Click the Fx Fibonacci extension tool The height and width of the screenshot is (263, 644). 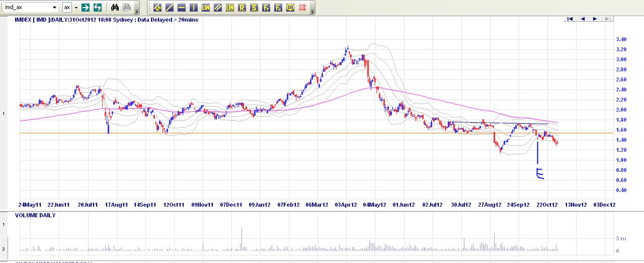pyautogui.click(x=278, y=8)
